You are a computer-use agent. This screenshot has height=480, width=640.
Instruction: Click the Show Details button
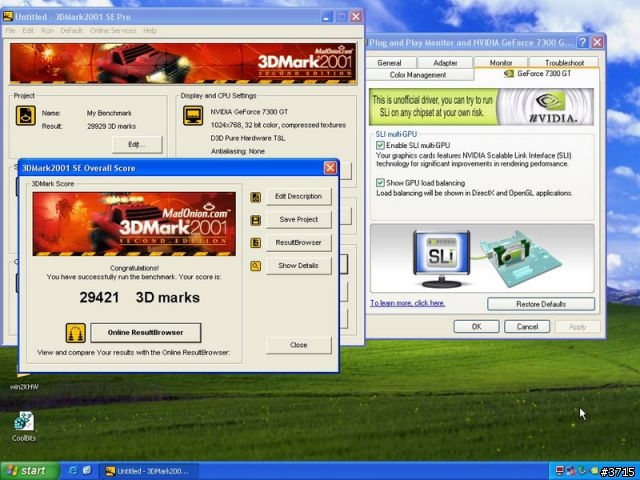298,266
